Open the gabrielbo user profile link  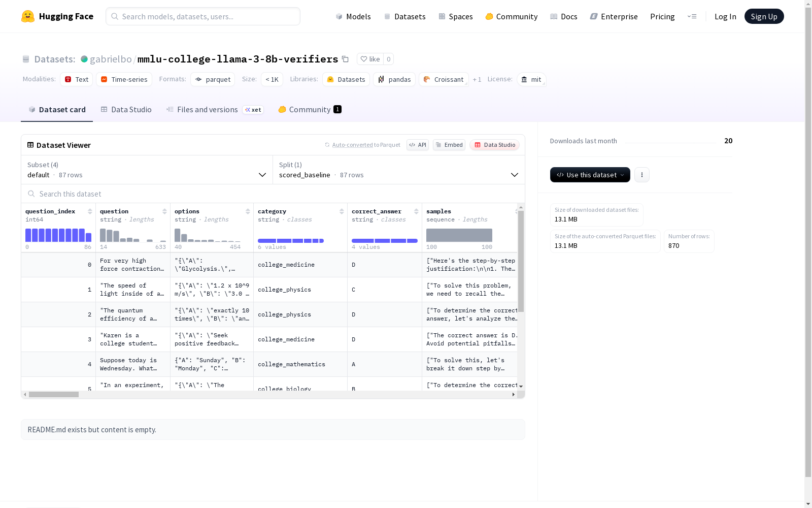[x=111, y=59]
